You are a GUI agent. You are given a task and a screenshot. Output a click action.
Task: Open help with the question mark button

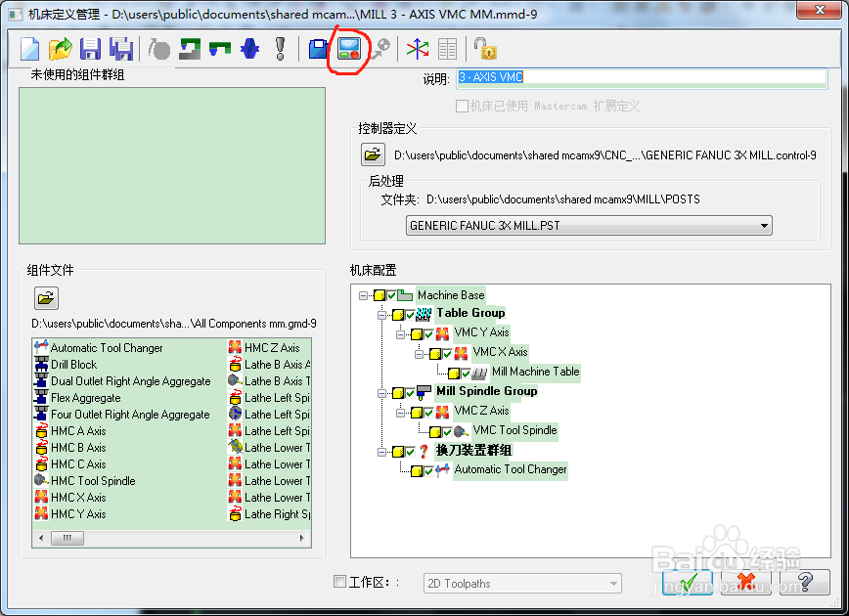pyautogui.click(x=805, y=582)
